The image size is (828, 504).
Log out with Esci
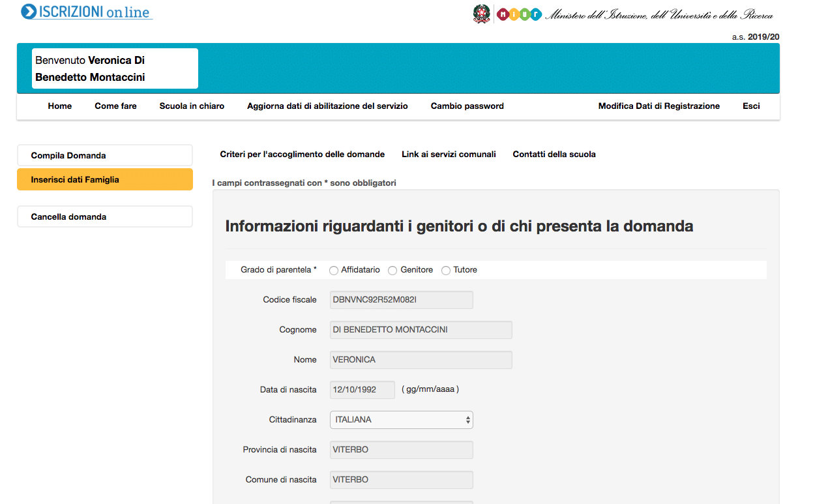pyautogui.click(x=751, y=106)
